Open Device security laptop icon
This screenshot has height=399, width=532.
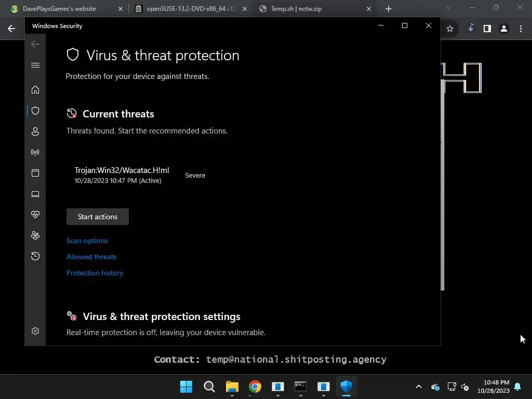pos(35,194)
